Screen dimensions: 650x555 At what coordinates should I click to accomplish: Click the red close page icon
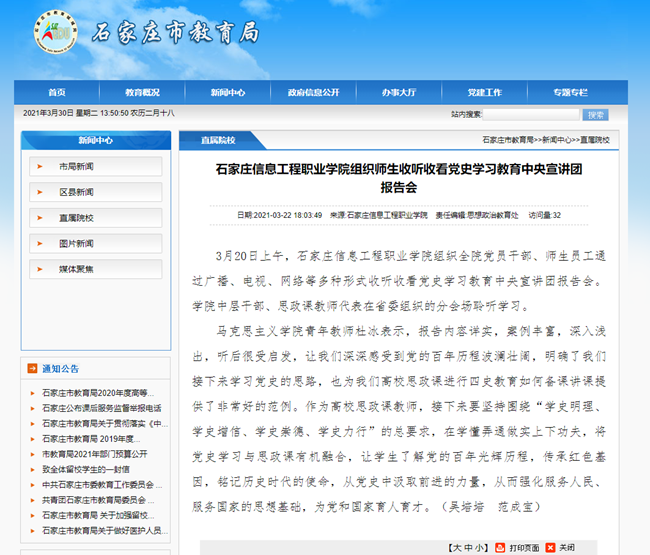click(551, 548)
